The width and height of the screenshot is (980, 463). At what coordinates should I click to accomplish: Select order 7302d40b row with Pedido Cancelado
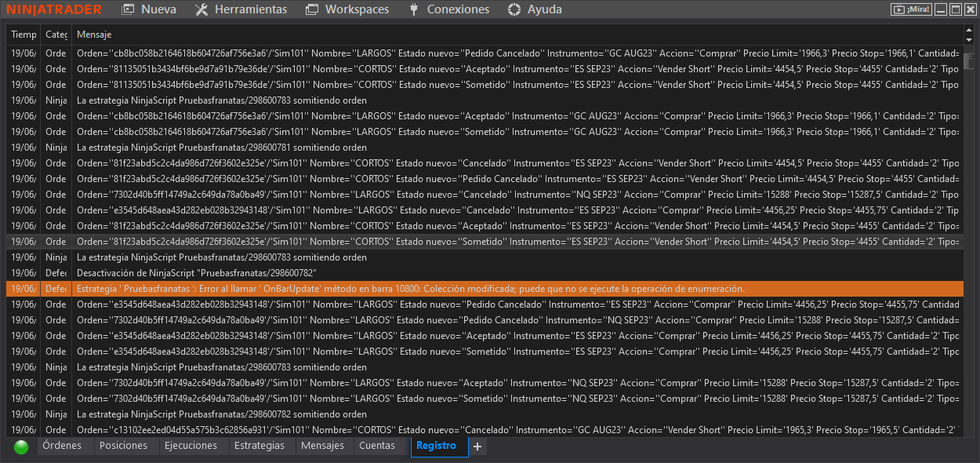point(484,320)
